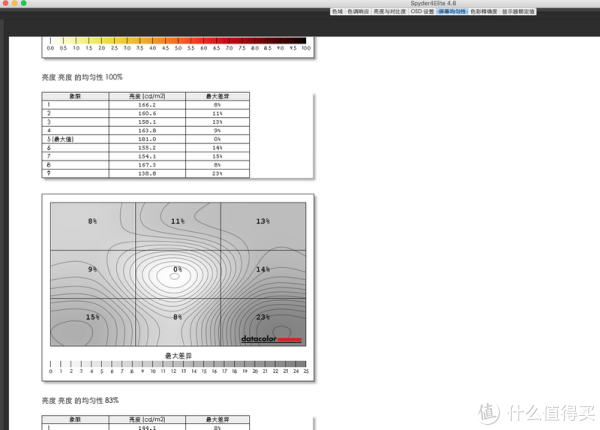Click the 13% difference cell in the table
Screen dimensions: 600x430
(217, 122)
